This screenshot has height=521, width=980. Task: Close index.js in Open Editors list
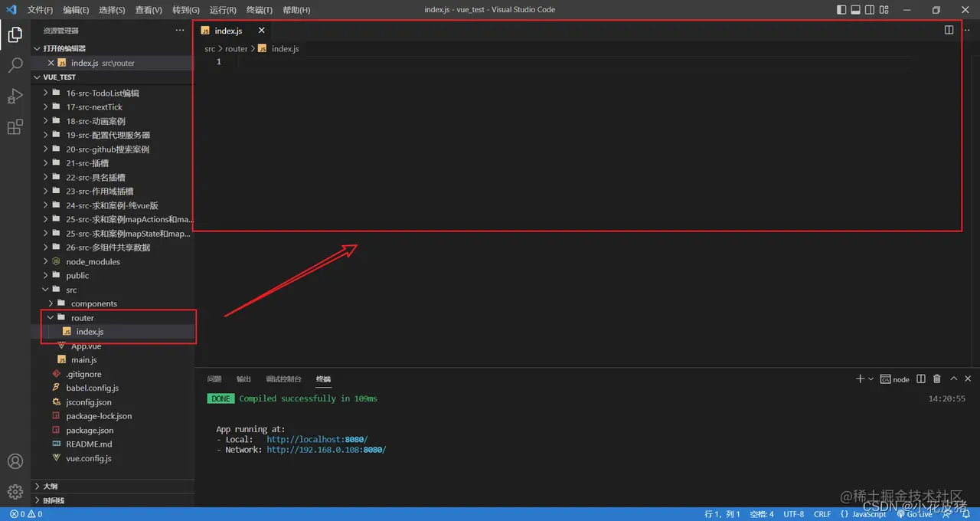pyautogui.click(x=51, y=63)
